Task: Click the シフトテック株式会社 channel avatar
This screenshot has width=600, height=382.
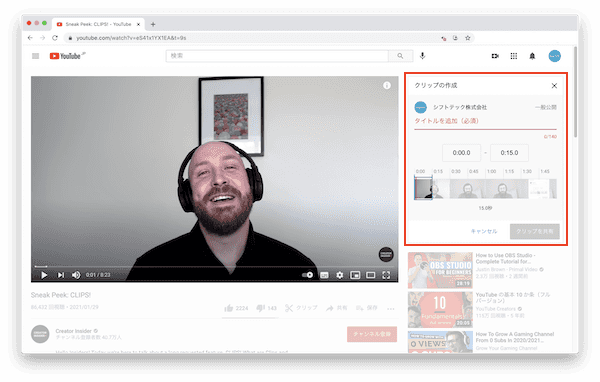Action: pos(421,108)
